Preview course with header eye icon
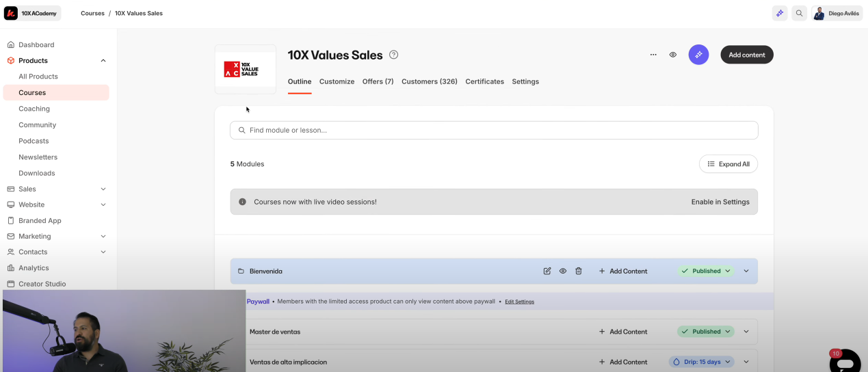This screenshot has height=372, width=868. 673,55
